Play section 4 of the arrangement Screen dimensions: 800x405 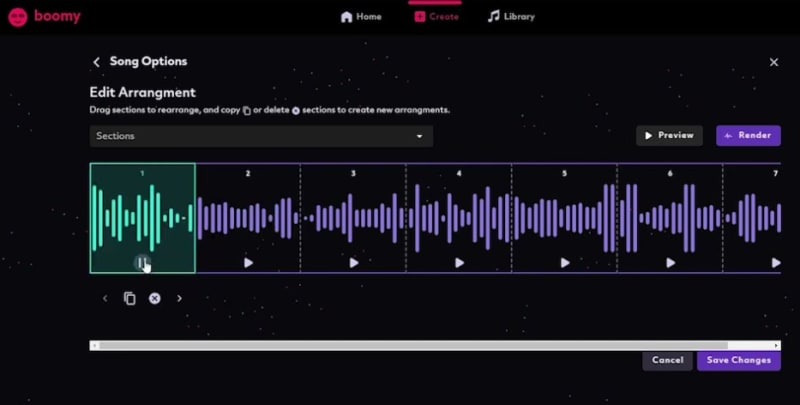tap(460, 263)
